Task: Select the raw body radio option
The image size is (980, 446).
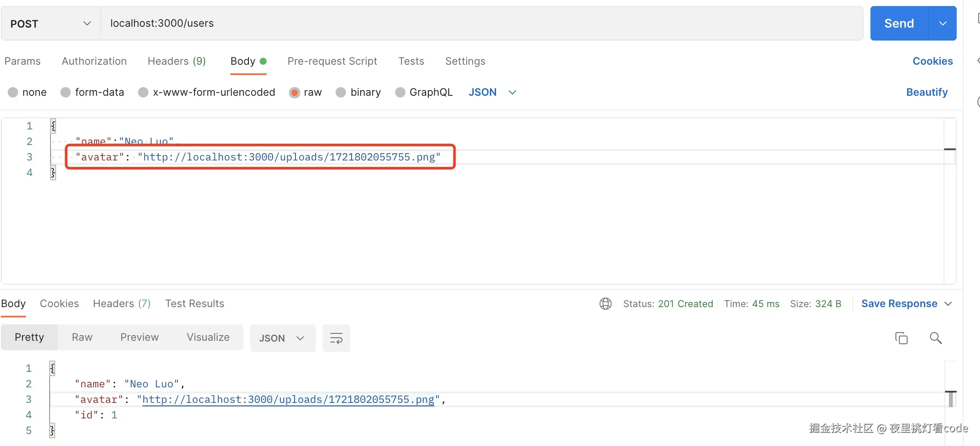Action: tap(295, 92)
